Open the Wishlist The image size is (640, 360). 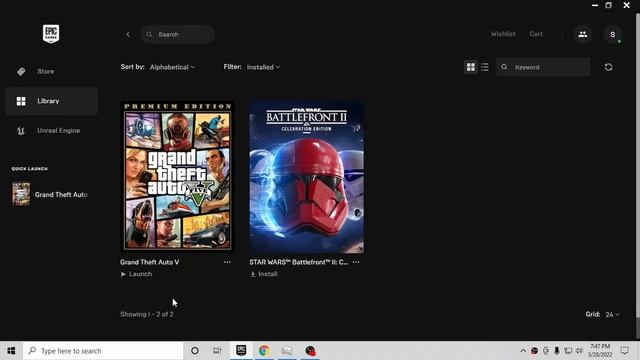503,34
